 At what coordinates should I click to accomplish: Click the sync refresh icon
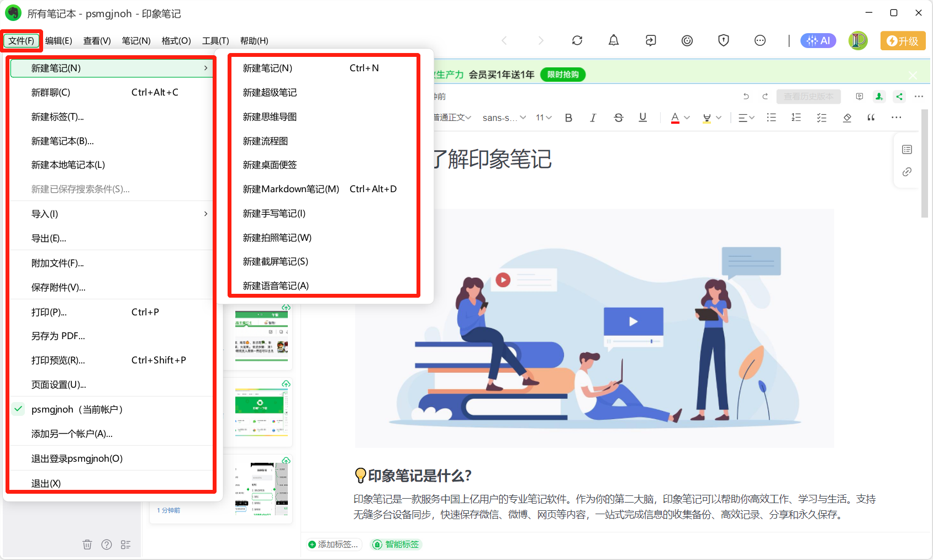[x=577, y=40]
